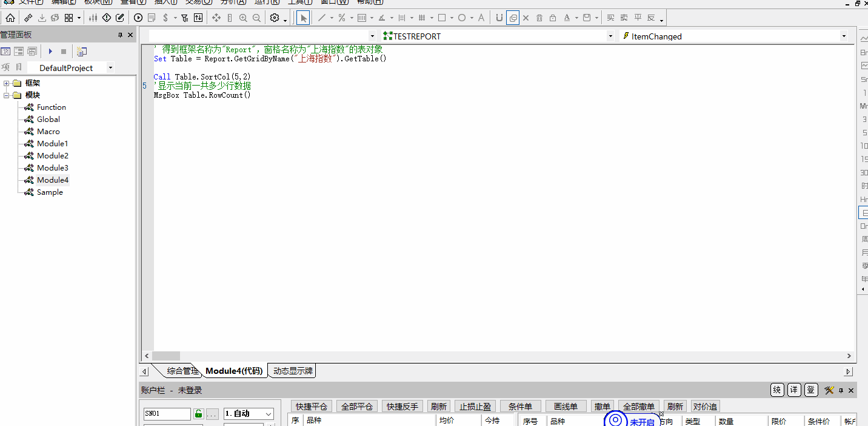Click the zoom in magnifier icon
Image resolution: width=868 pixels, height=426 pixels.
(x=243, y=18)
